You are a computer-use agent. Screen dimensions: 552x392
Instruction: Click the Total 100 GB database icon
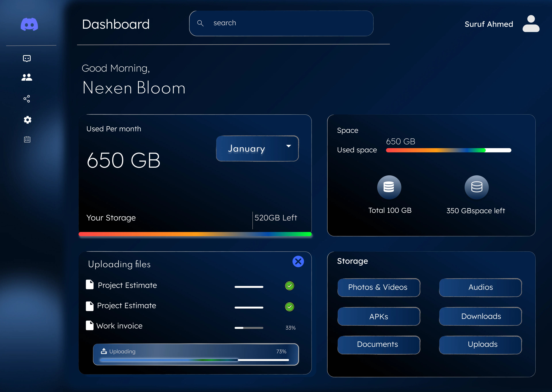[389, 187]
